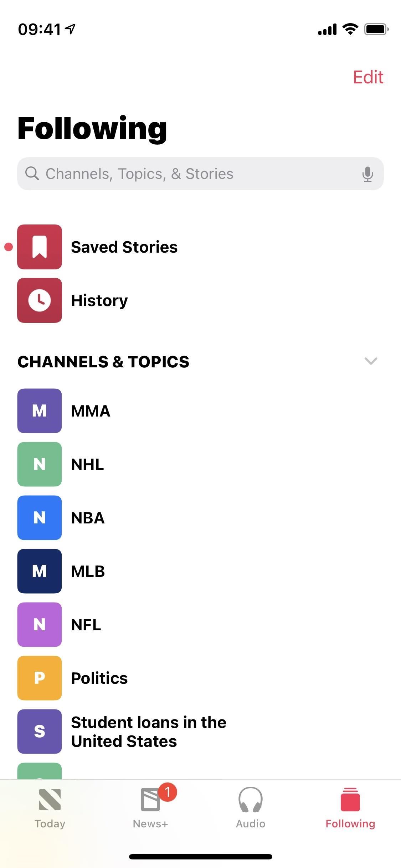The width and height of the screenshot is (401, 868).
Task: Tap the violet NFL topic icon
Action: click(x=40, y=625)
